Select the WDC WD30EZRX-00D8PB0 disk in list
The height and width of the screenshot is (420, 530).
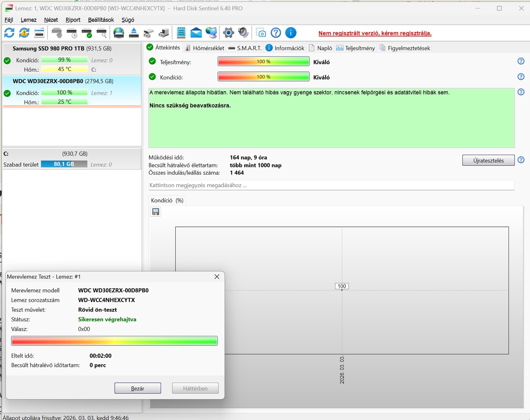click(x=72, y=92)
